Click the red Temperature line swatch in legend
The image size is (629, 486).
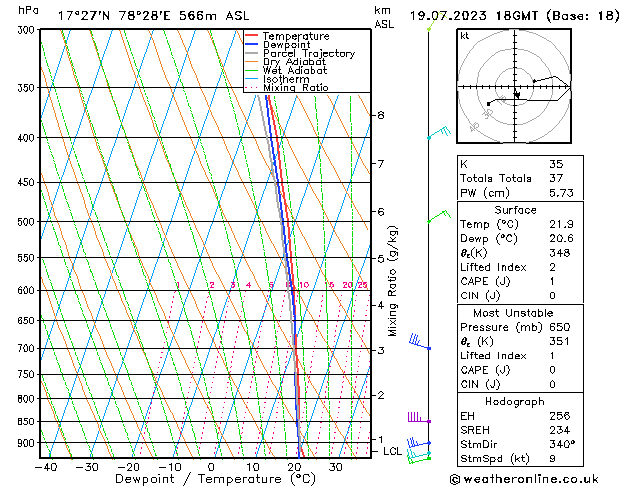251,36
